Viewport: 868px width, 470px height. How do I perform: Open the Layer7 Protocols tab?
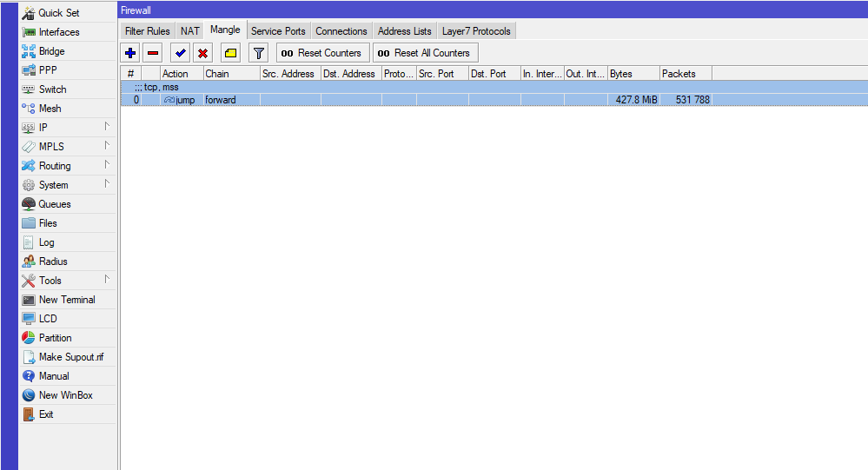point(476,31)
